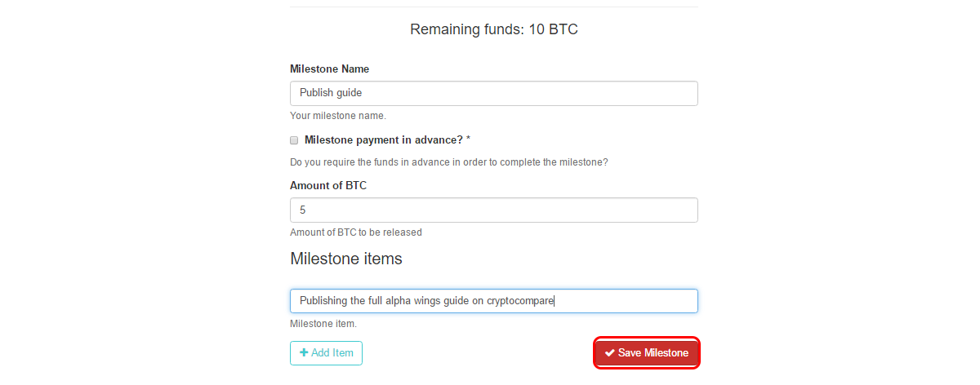Image resolution: width=980 pixels, height=385 pixels.
Task: Click the 'Amount of BTC to be released' hint
Action: [x=356, y=232]
